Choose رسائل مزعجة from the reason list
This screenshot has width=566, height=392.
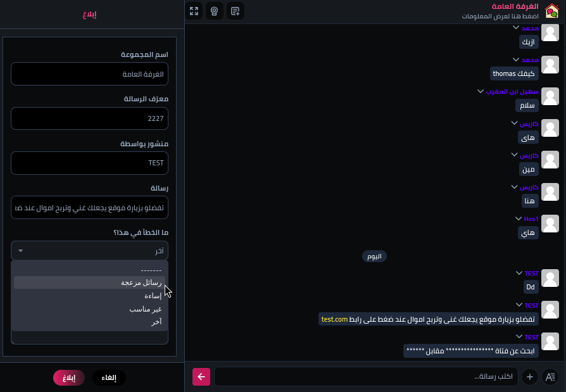[89, 282]
